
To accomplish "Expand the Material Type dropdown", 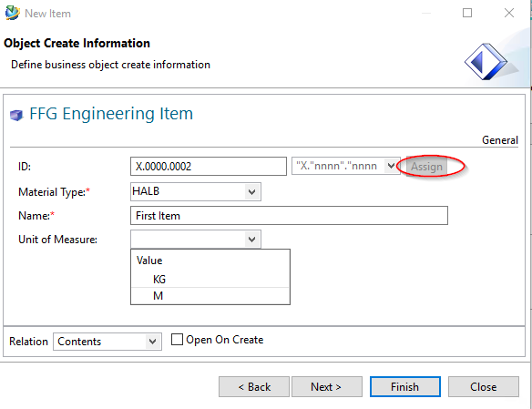I will pyautogui.click(x=251, y=192).
